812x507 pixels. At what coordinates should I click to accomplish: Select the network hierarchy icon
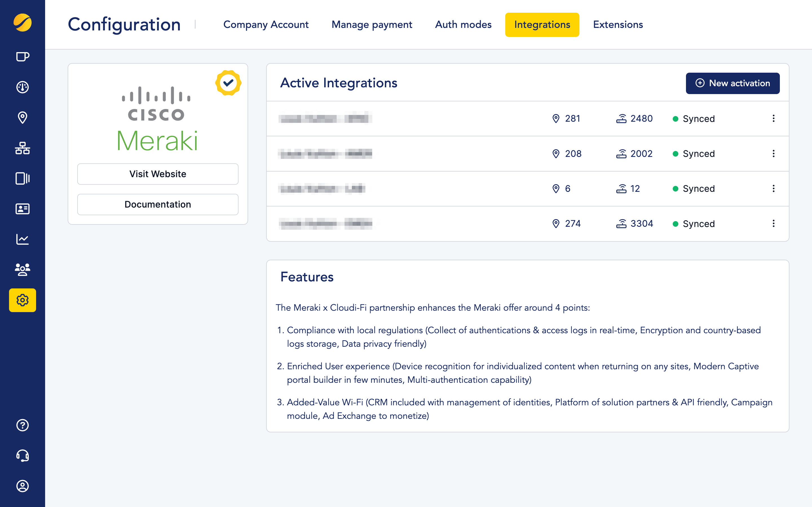[22, 148]
